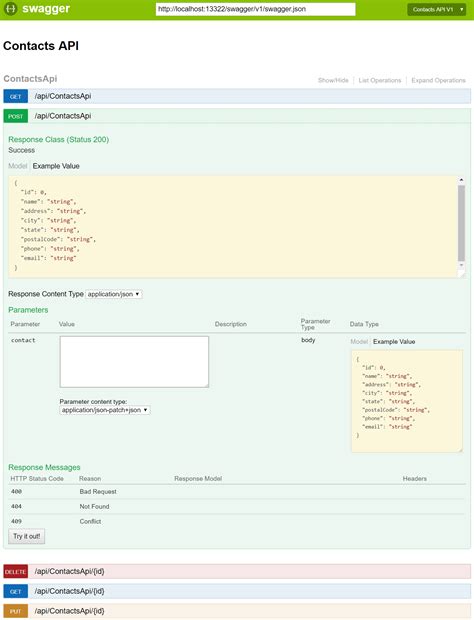
Task: Switch Data Type to Model tab
Action: (x=359, y=342)
